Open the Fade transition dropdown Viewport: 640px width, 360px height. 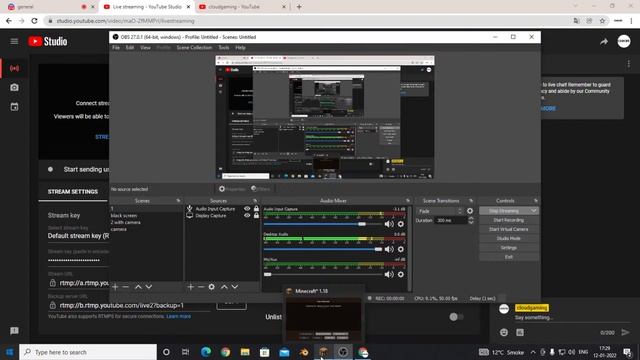pos(440,211)
